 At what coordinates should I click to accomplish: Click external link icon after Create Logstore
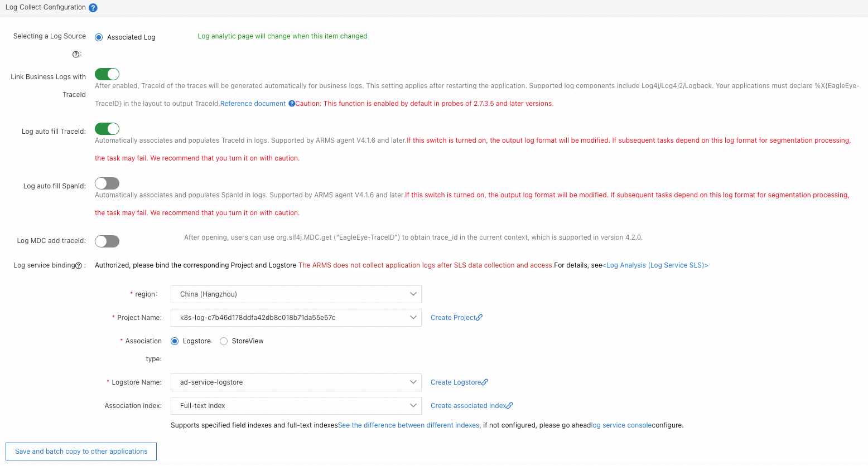[x=485, y=382]
